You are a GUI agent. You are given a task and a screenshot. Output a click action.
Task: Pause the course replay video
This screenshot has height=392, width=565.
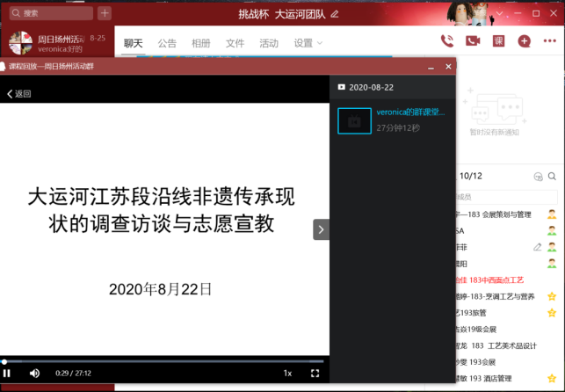pos(8,373)
